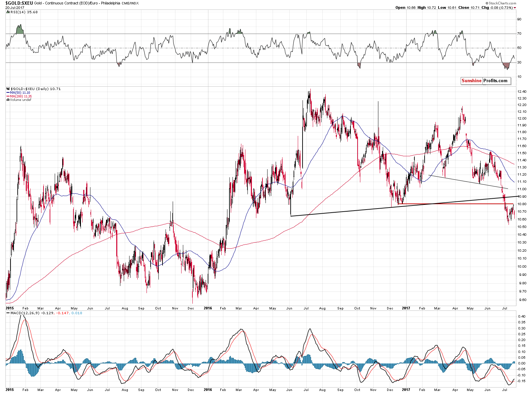Click the © StockCharts.com credit

tap(501, 3)
